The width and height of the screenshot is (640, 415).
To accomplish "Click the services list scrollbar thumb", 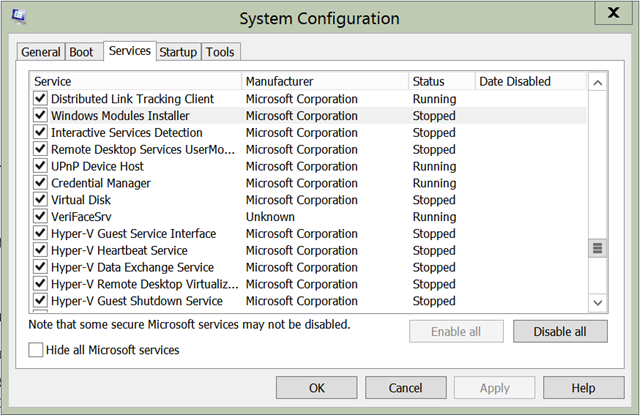I will coord(598,248).
